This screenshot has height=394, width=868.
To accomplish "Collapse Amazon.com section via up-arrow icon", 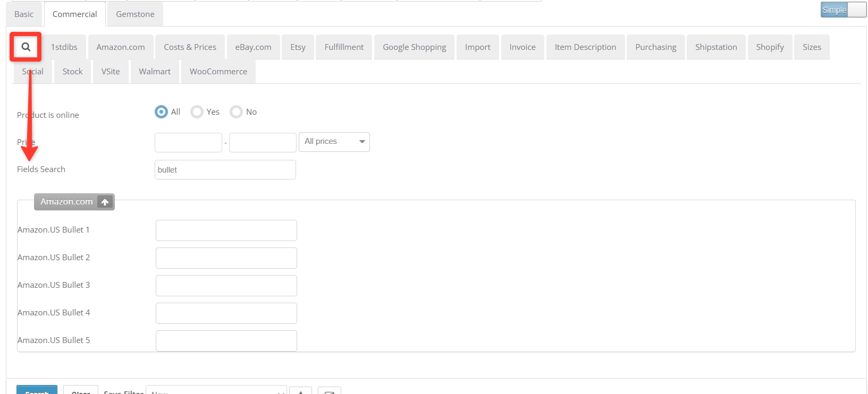I will pos(105,202).
